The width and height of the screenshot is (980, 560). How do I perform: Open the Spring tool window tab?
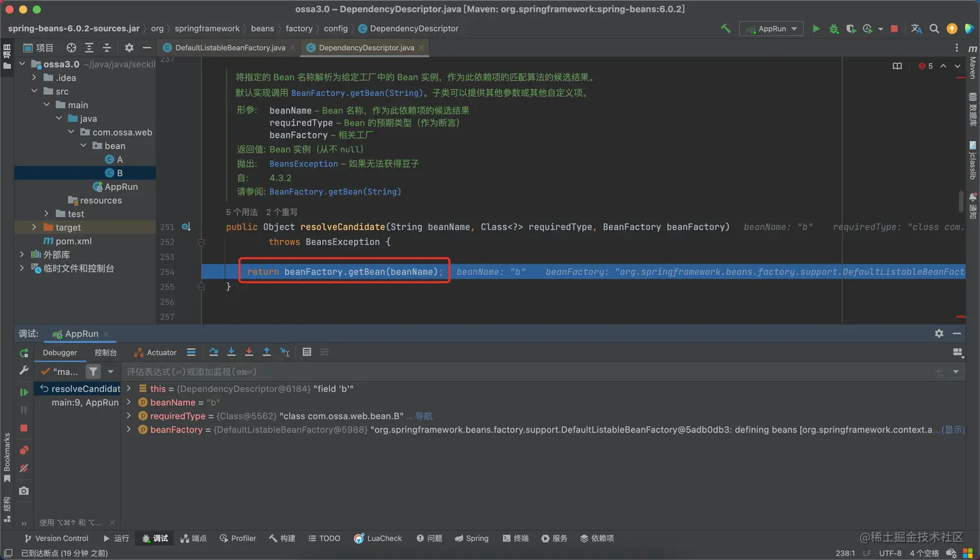471,538
